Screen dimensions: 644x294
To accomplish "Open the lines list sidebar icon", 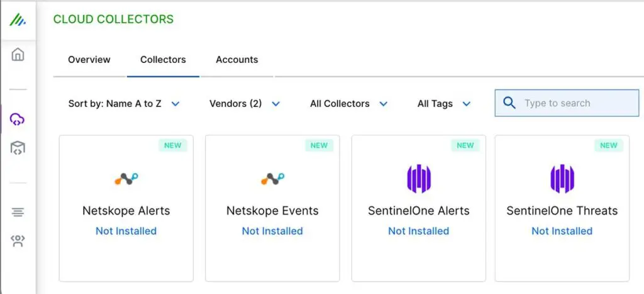I will click(x=18, y=212).
